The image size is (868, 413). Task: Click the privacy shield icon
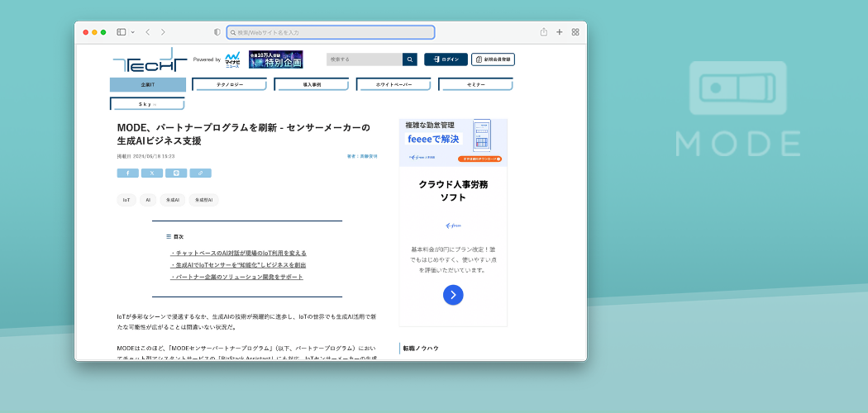pyautogui.click(x=217, y=32)
